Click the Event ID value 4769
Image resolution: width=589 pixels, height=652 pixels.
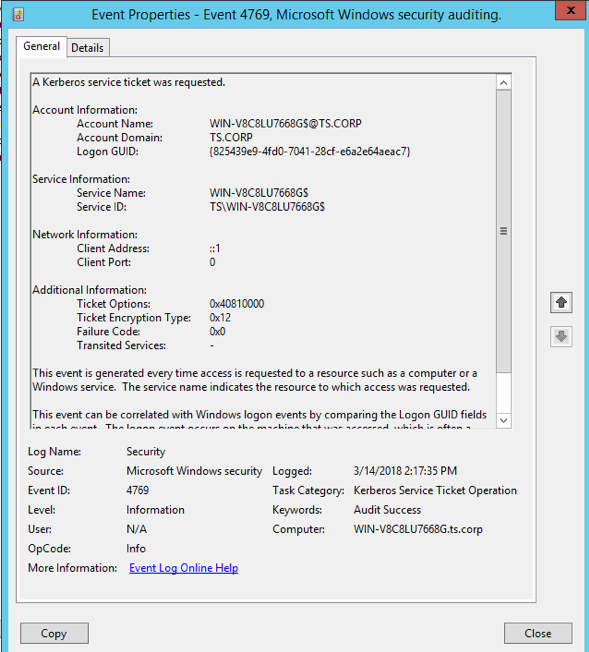pos(138,490)
